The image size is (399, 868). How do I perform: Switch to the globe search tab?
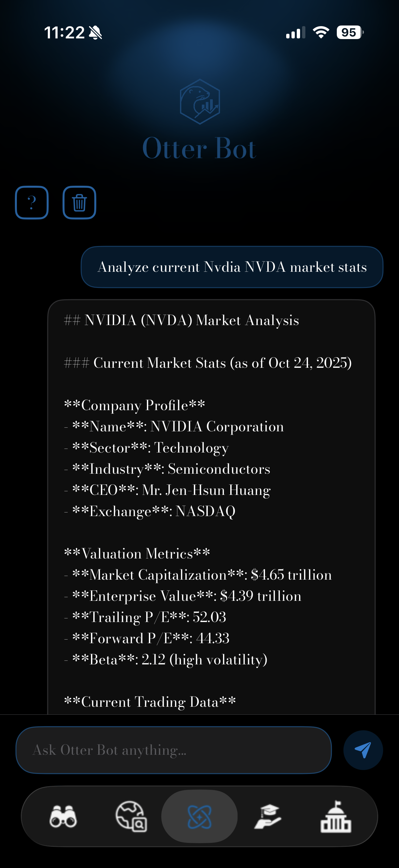(131, 816)
